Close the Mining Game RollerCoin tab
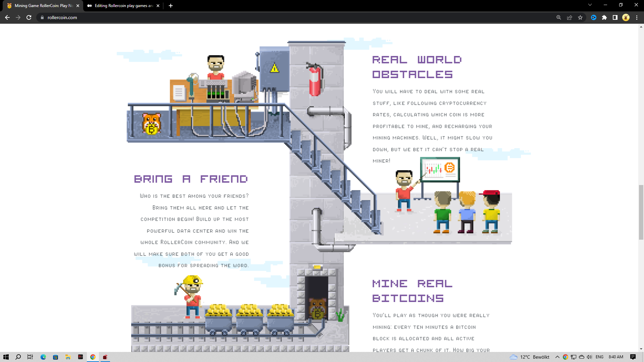This screenshot has width=644, height=362. point(78,6)
